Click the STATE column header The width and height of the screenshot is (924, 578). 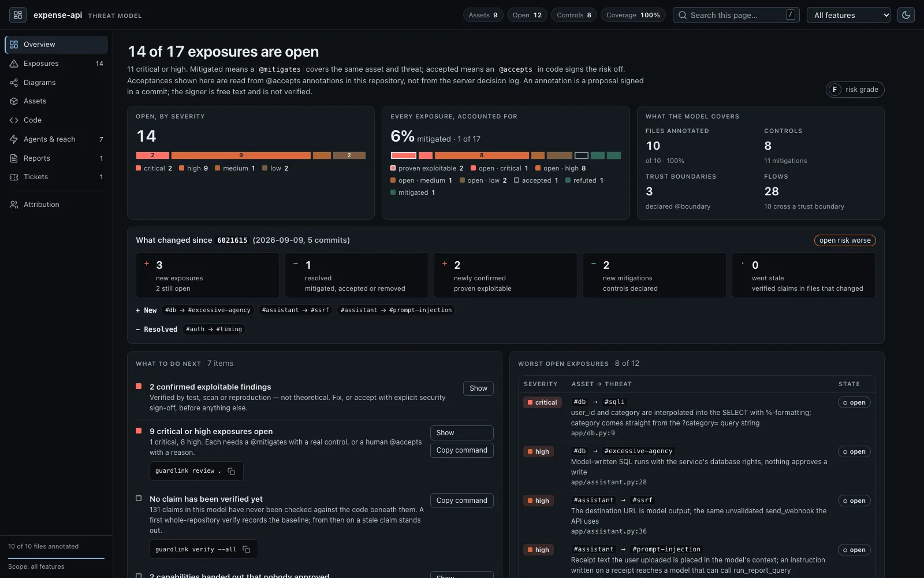click(x=849, y=384)
